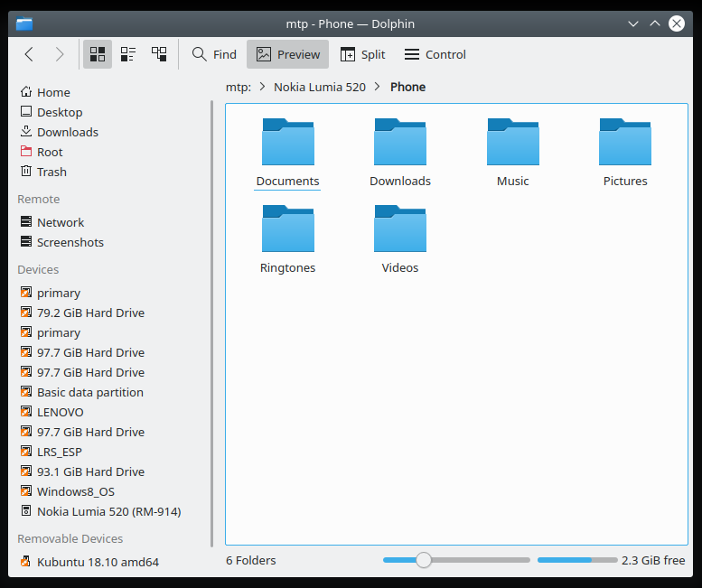Click the mtp: breadcrumb root
The image size is (702, 588).
click(239, 88)
